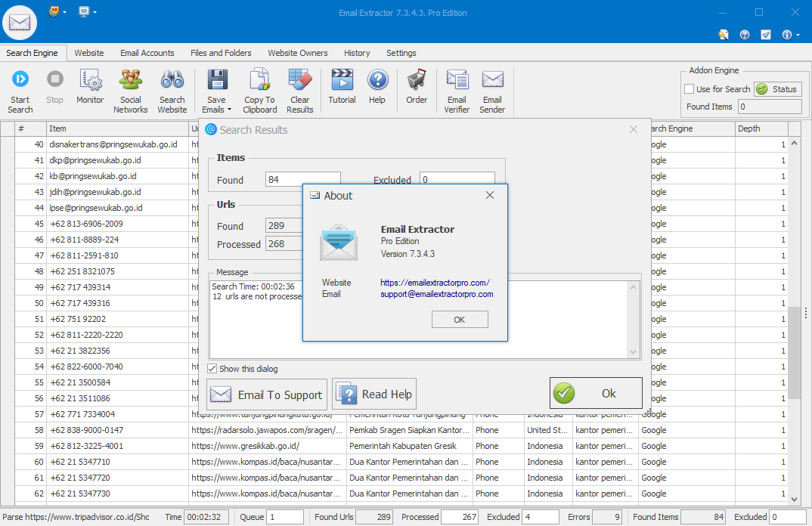Select phone row +62 251 8321075
The height and width of the screenshot is (526, 812).
(x=82, y=271)
